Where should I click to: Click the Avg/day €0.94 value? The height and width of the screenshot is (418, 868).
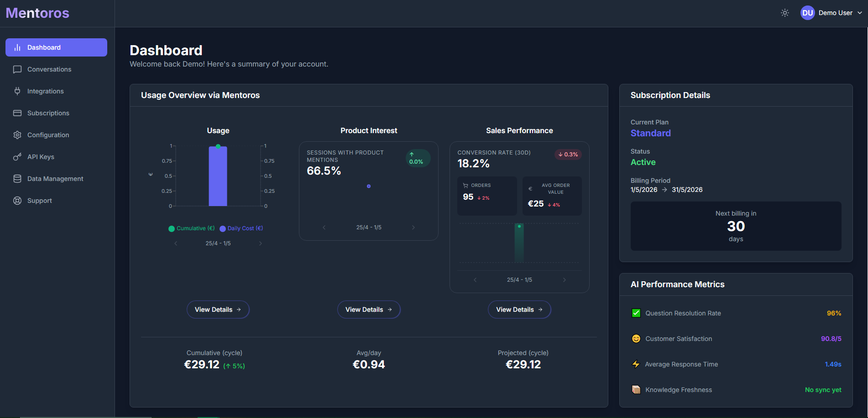369,365
